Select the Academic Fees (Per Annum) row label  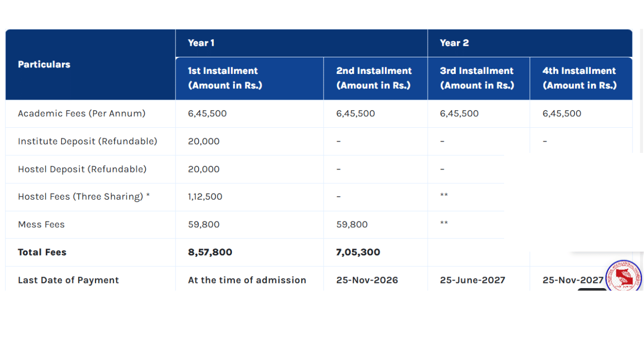tap(82, 114)
